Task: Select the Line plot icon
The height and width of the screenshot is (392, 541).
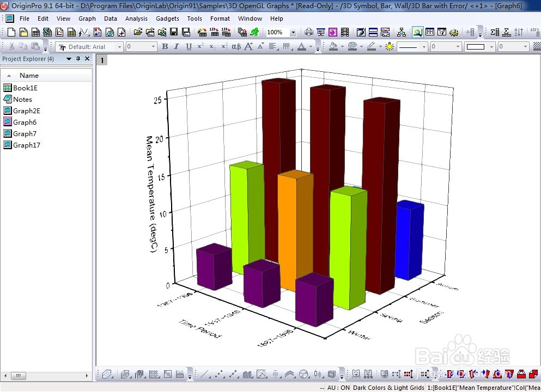Action: point(204,374)
